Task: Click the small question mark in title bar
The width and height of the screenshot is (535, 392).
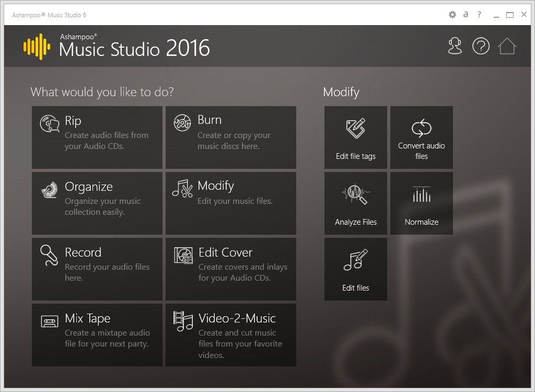Action: tap(480, 14)
